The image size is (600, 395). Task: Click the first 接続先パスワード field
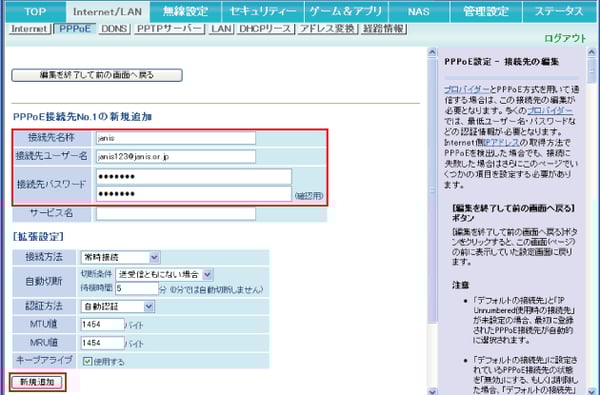tap(194, 176)
